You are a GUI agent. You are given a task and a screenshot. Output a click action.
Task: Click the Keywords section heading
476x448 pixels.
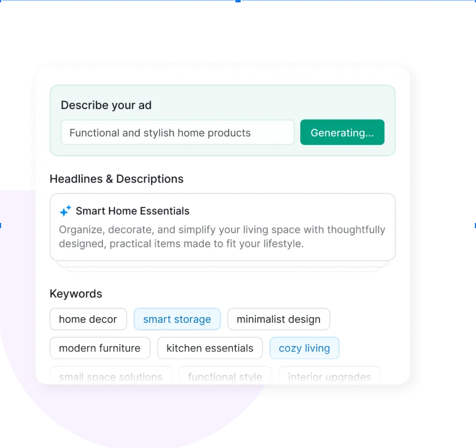(x=76, y=294)
